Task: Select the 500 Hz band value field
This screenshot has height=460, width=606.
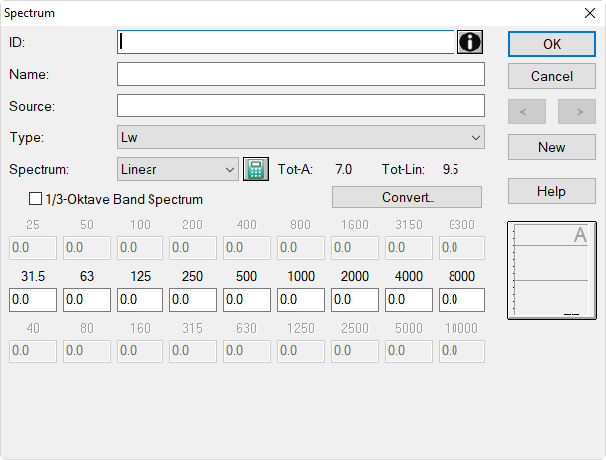Action: coord(247,300)
